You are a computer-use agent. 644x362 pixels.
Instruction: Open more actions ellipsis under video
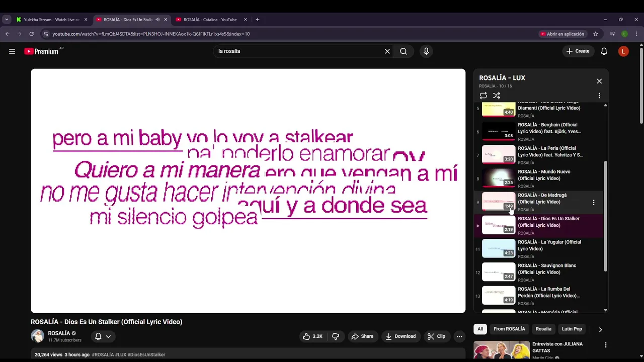(459, 336)
